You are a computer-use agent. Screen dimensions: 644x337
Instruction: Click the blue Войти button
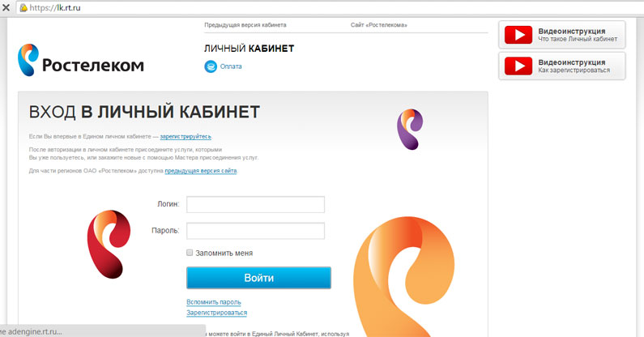click(x=258, y=278)
